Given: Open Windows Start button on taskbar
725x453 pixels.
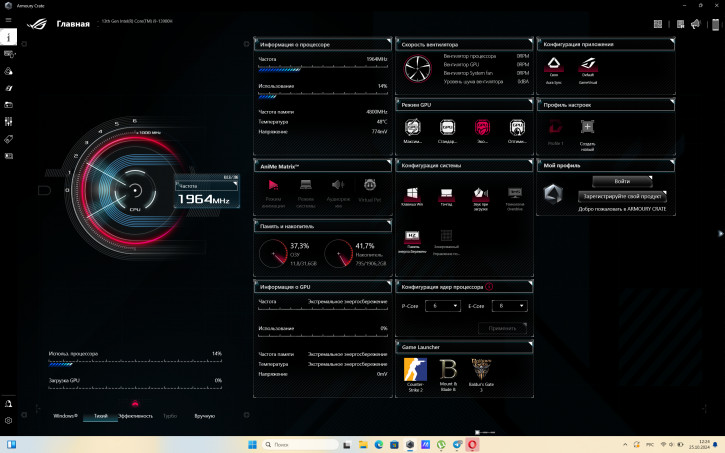Looking at the screenshot, I should pos(252,445).
